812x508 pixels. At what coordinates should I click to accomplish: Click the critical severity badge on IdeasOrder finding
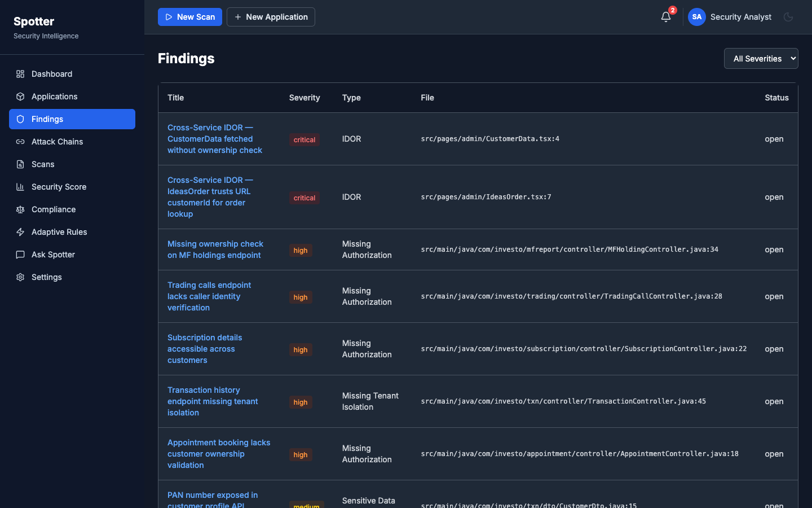(304, 198)
